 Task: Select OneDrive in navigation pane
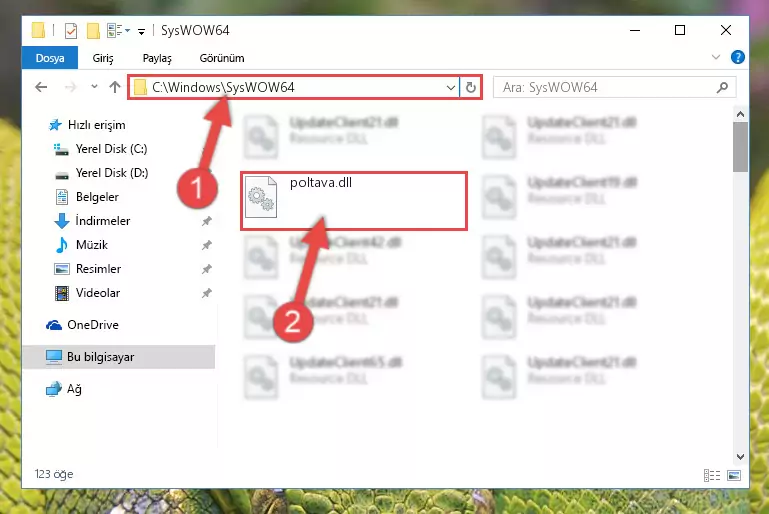click(93, 325)
